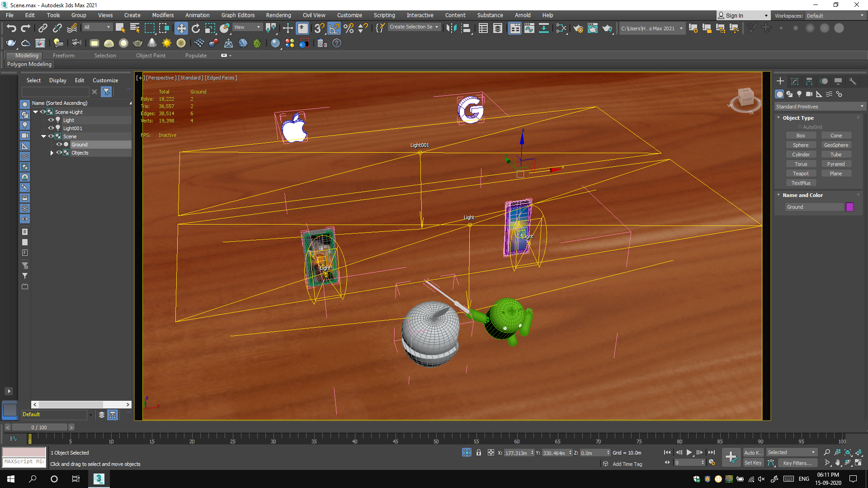The height and width of the screenshot is (488, 868).
Task: Open Windows Start menu
Action: coord(11,479)
